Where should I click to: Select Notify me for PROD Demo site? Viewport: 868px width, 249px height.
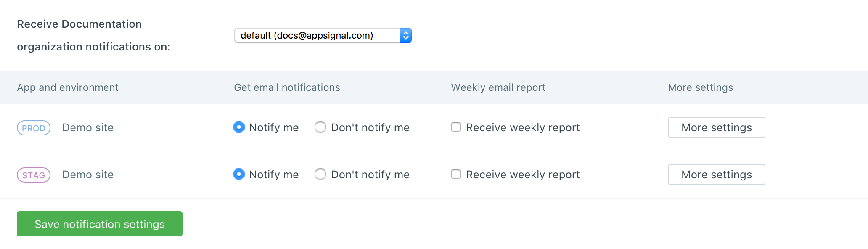coord(239,127)
